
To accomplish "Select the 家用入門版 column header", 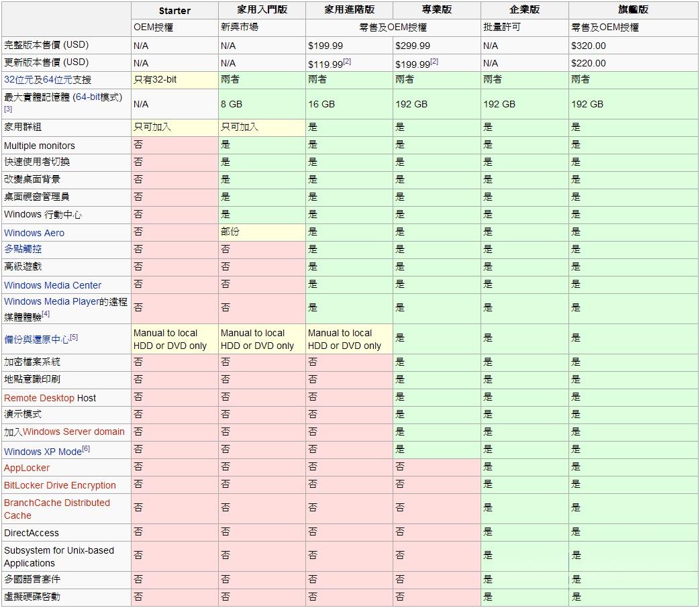I will point(262,10).
